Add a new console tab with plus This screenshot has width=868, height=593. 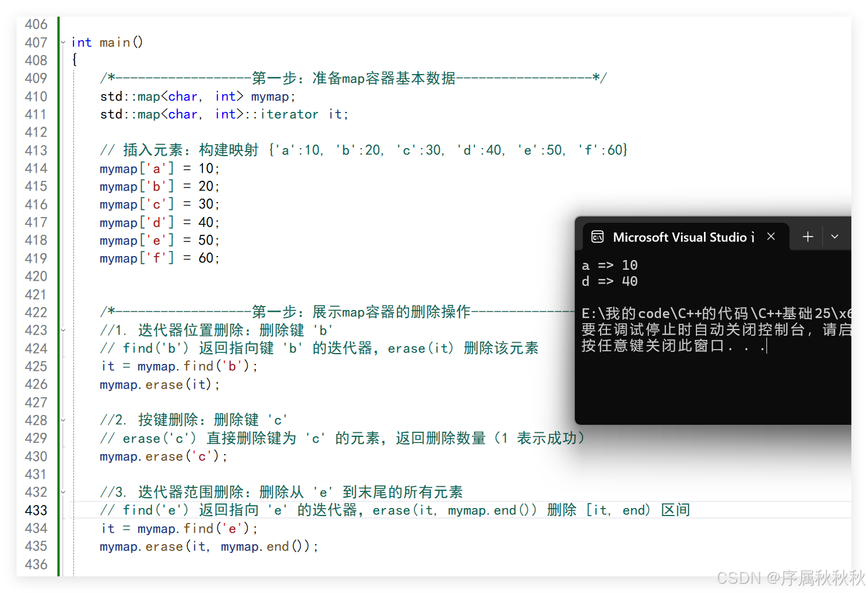coord(808,237)
